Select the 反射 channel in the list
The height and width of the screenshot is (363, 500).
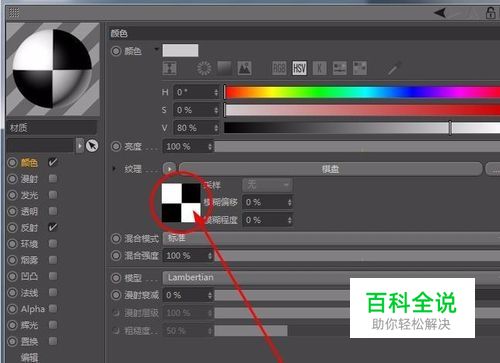(29, 228)
